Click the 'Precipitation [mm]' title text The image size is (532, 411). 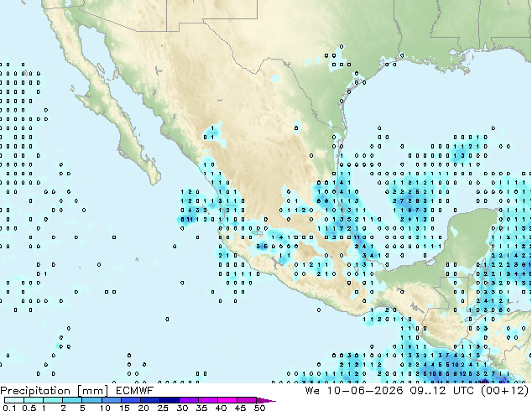[54, 391]
